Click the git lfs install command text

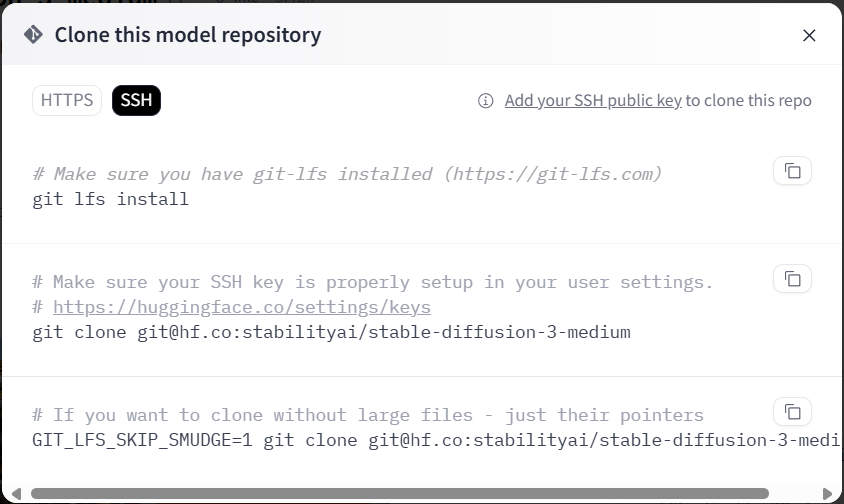pos(110,199)
